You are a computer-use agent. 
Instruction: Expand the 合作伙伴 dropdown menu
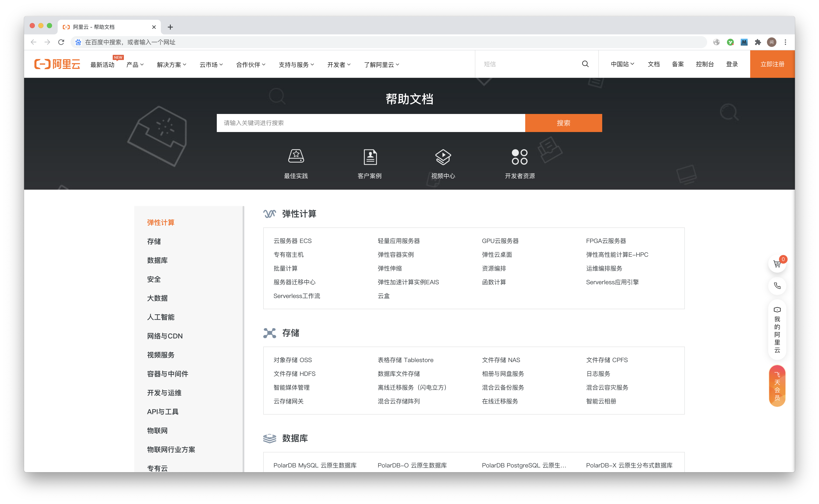click(251, 64)
